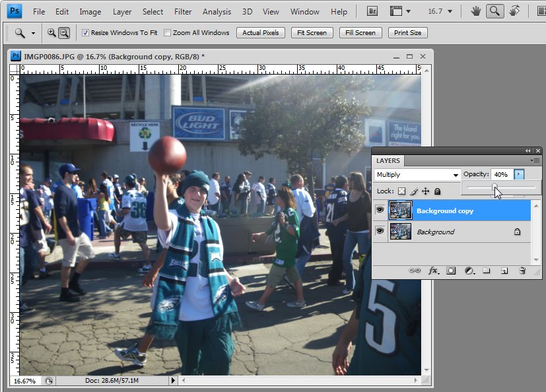Select the Background layer thumbnail
The width and height of the screenshot is (546, 392).
pos(401,231)
